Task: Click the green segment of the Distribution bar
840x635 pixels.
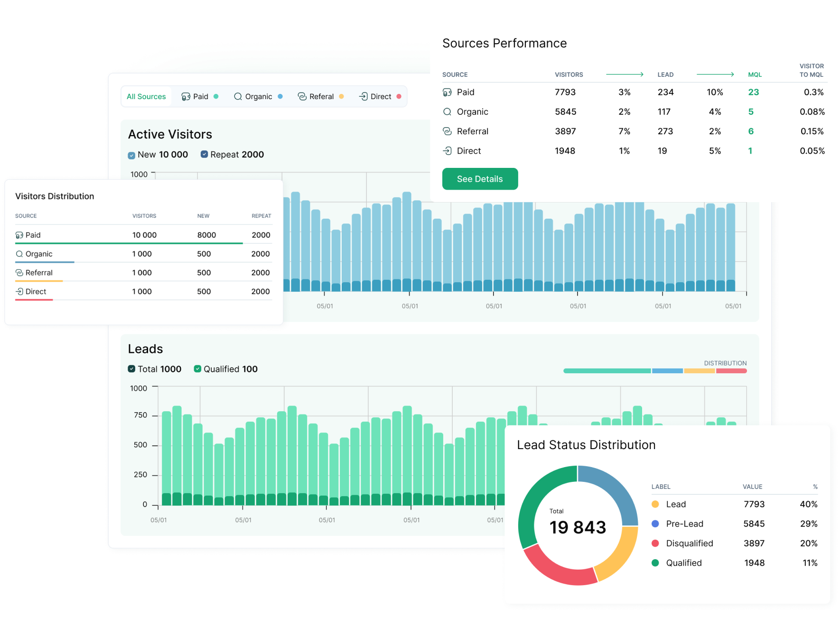Action: click(607, 371)
